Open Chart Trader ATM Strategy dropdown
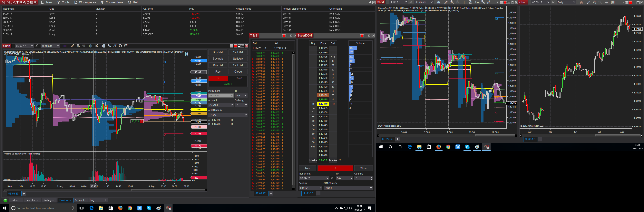 [x=228, y=115]
